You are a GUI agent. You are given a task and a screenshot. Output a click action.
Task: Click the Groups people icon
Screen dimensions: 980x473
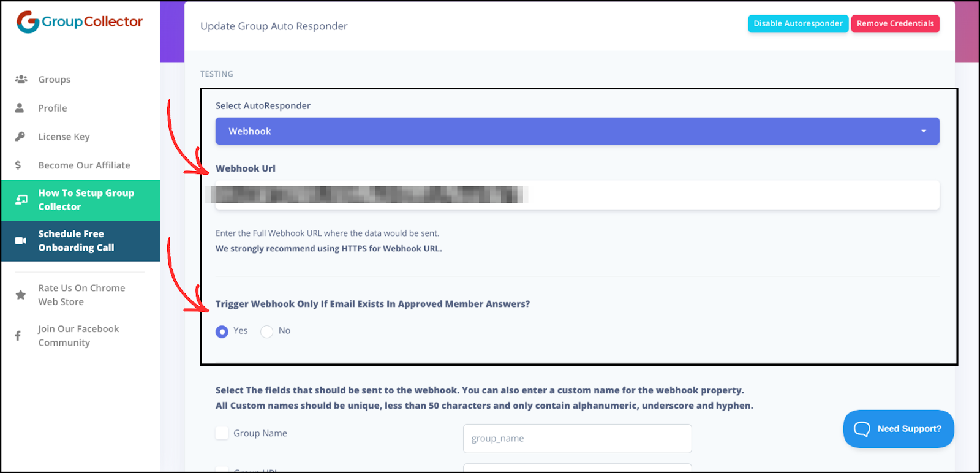pos(21,79)
